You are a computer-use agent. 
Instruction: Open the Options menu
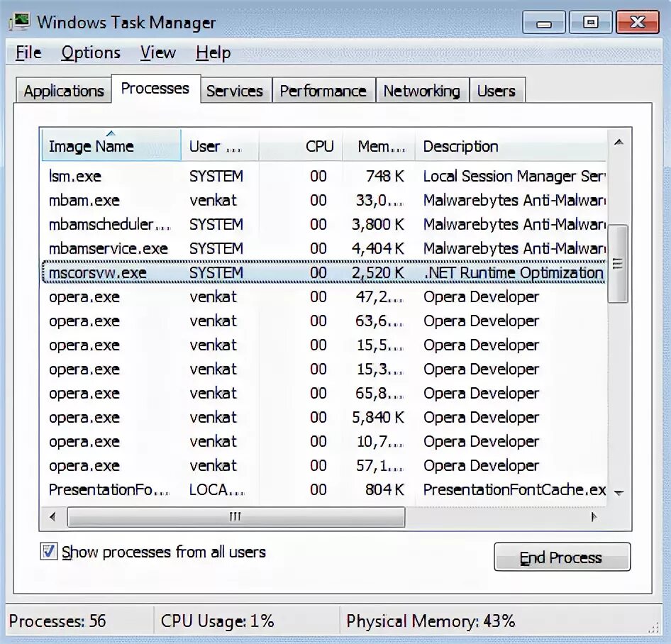[91, 52]
